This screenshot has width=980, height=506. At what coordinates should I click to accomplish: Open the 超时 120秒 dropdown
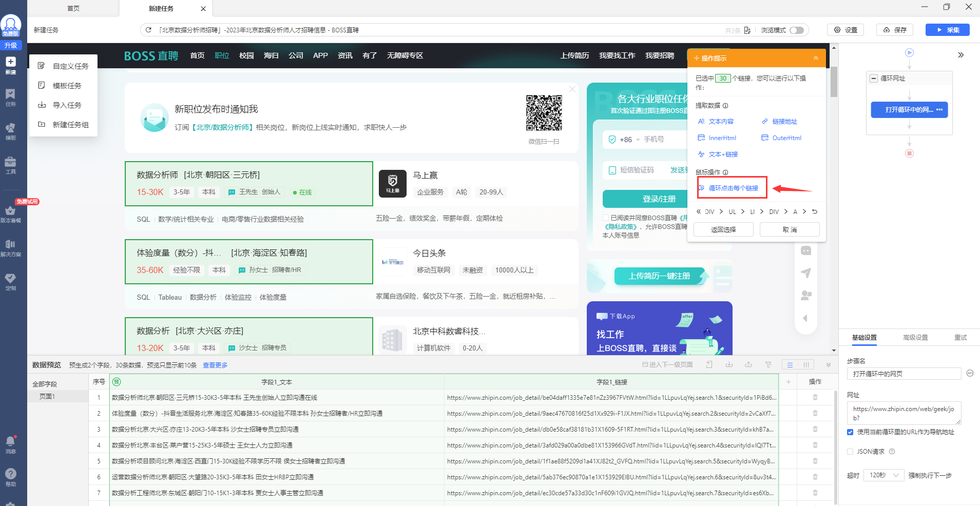pos(884,475)
